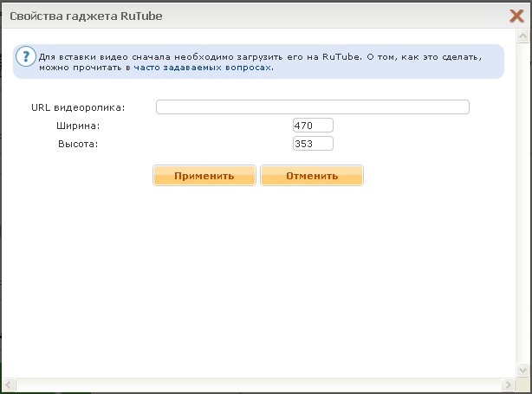Image resolution: width=532 pixels, height=394 pixels.
Task: Focus the URL видеоролика input field
Action: point(312,107)
